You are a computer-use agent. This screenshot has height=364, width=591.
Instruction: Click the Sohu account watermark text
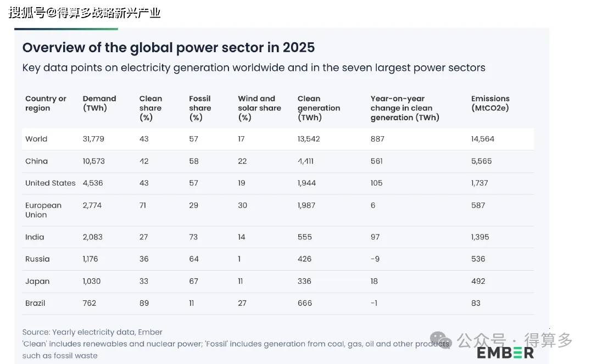click(85, 13)
